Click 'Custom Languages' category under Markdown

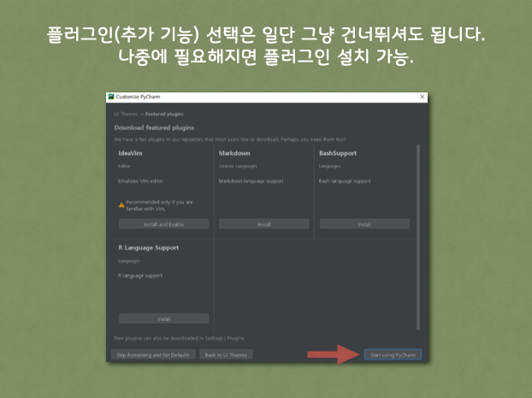click(238, 166)
